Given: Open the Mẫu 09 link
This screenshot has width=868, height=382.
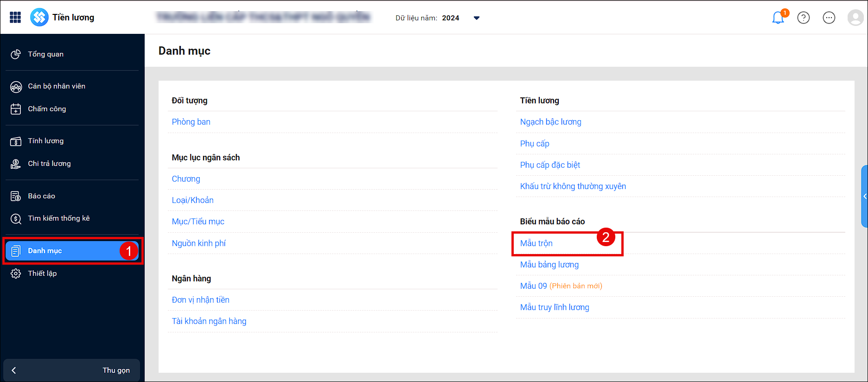Looking at the screenshot, I should pyautogui.click(x=533, y=286).
